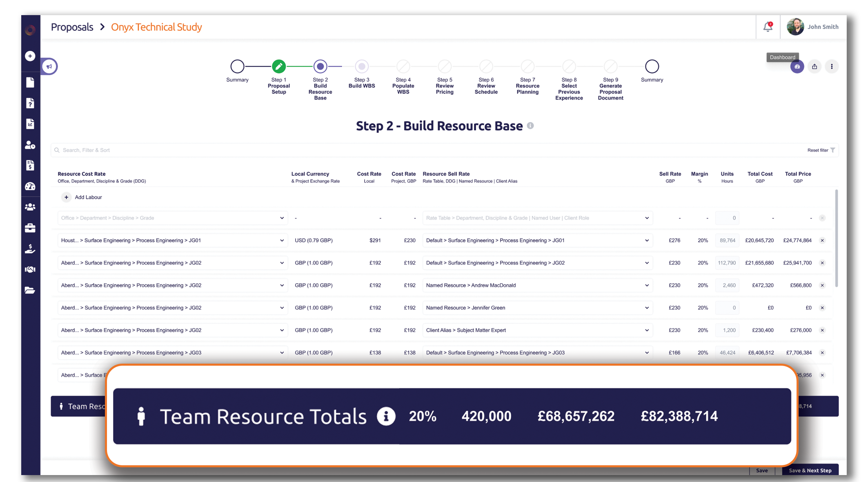This screenshot has height=482, width=868.
Task: Click Save & Next Step
Action: 810,471
